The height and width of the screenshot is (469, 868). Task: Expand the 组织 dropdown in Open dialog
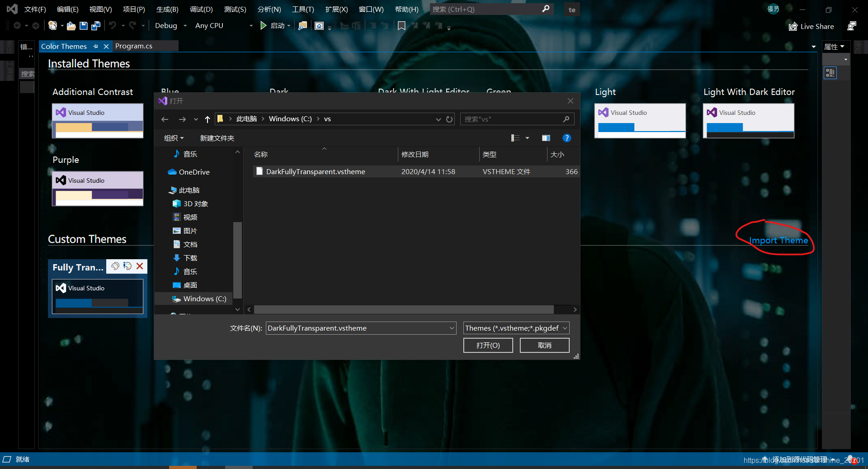pos(174,138)
